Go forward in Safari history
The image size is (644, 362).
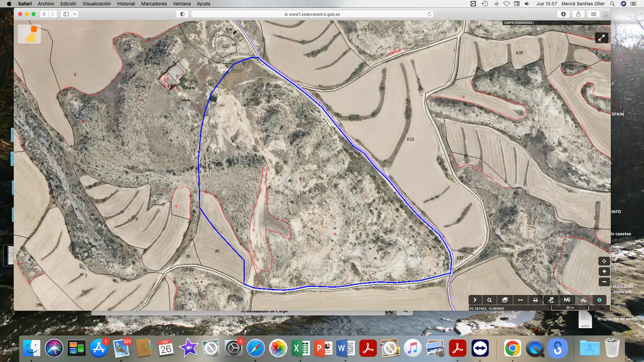53,14
